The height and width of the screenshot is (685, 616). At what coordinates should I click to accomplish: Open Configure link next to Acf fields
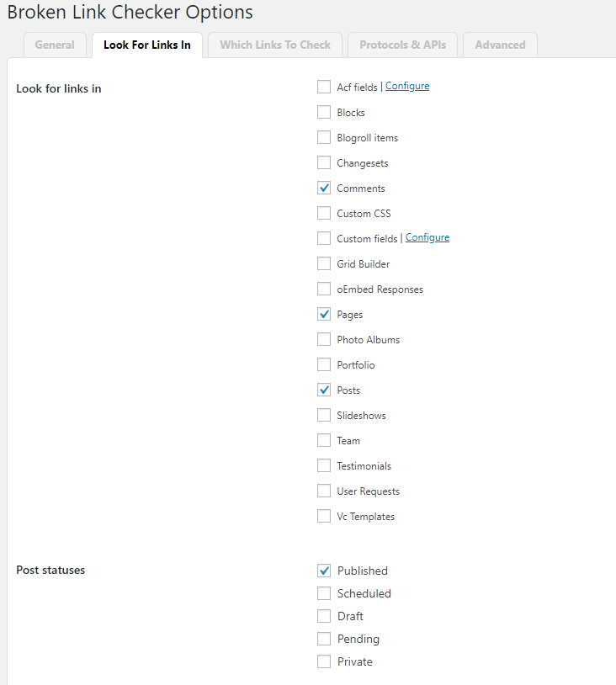coord(407,87)
